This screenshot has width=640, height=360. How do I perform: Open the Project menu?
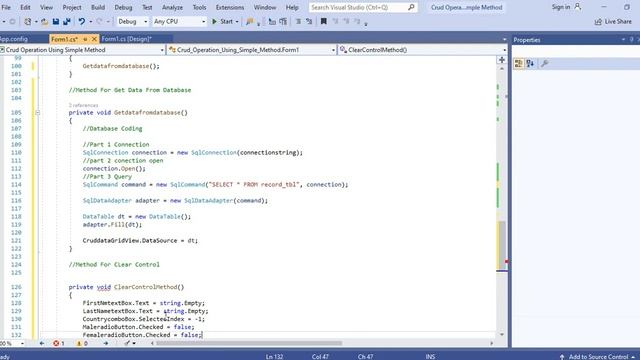point(72,7)
